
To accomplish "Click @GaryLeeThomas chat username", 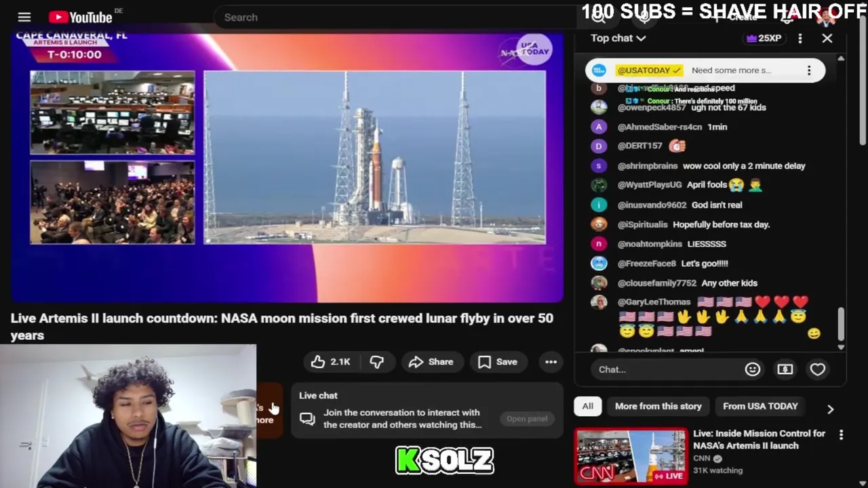I will pyautogui.click(x=654, y=302).
